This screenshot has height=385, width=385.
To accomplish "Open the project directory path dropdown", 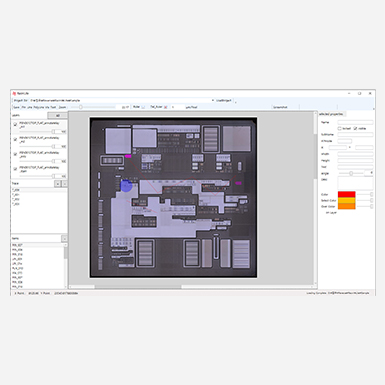I will (213, 100).
